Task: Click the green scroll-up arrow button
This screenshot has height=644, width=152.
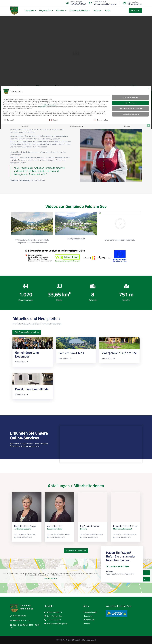Action: (x=148, y=125)
